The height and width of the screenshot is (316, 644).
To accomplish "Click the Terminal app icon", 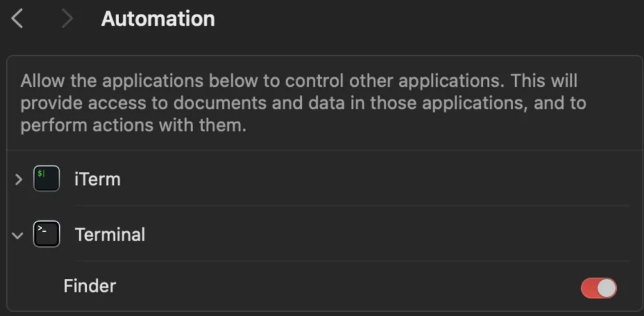I will pyautogui.click(x=47, y=234).
